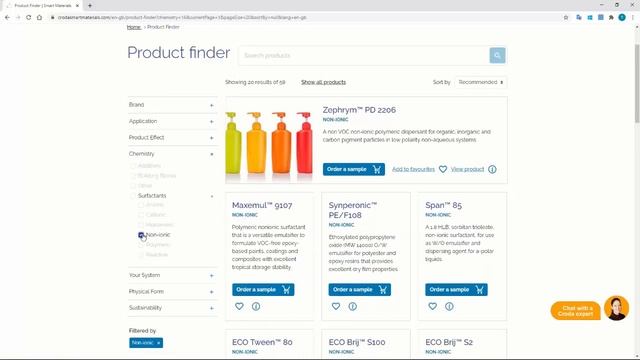This screenshot has height=360, width=640.
Task: Click the Chat with a Croda expert button
Action: (x=575, y=311)
